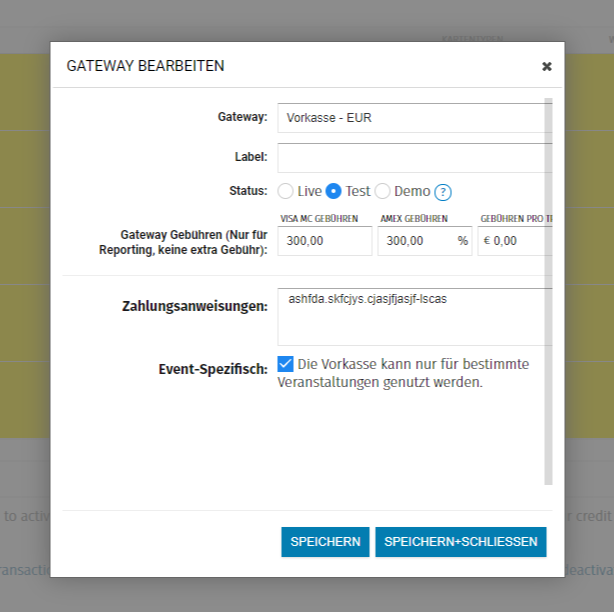Focus the empty Label input field

[x=412, y=157]
